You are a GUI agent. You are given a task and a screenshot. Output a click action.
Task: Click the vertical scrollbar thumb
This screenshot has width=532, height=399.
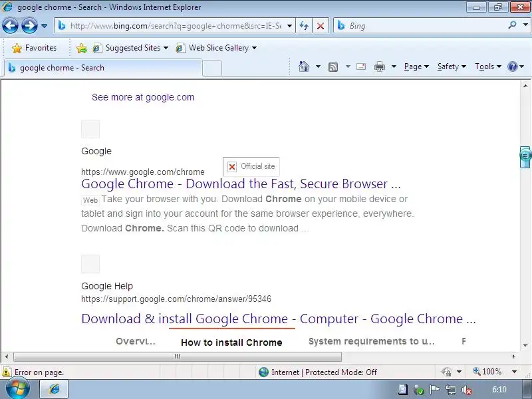tap(525, 157)
